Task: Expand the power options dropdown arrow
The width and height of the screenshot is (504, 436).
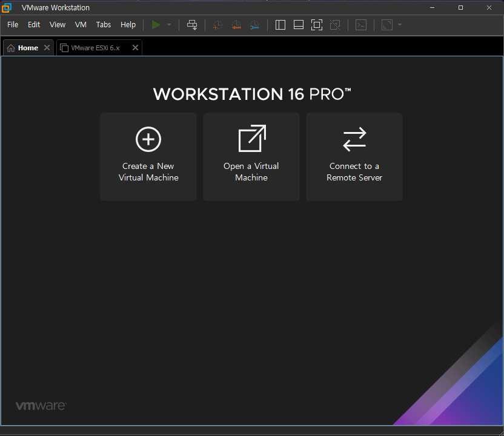Action: click(169, 25)
